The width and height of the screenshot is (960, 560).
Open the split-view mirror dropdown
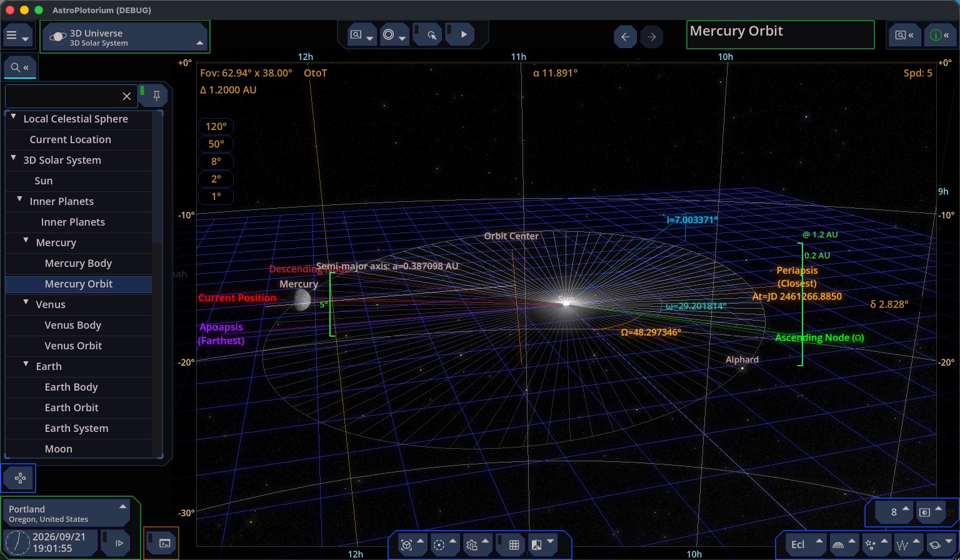click(542, 545)
